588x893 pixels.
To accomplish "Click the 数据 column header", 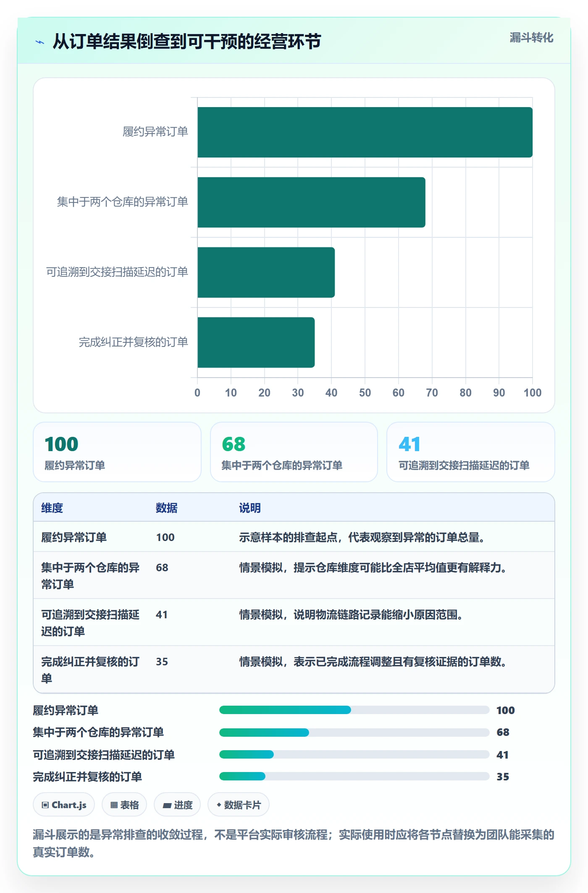I will pos(167,508).
